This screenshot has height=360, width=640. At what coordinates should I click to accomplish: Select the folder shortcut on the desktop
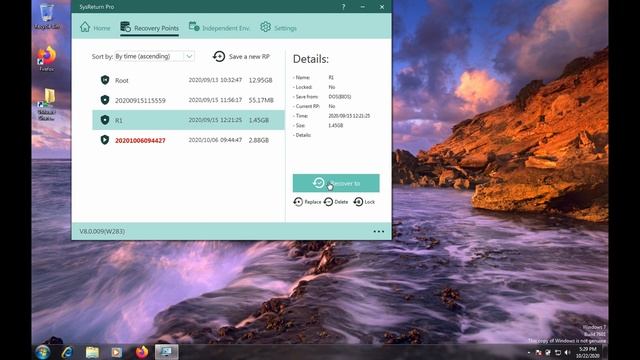(47, 104)
